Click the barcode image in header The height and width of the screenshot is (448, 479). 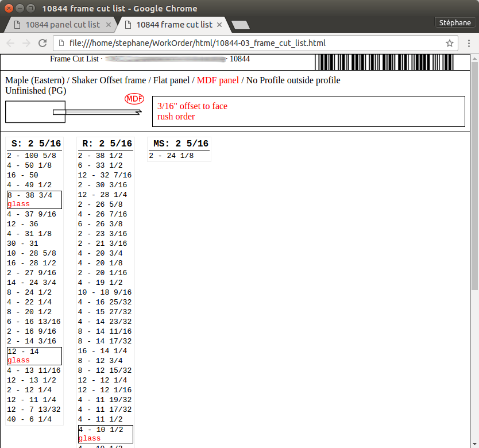point(384,62)
